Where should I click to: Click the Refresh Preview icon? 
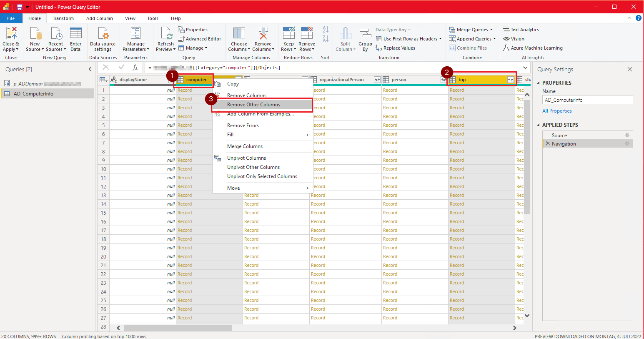166,33
